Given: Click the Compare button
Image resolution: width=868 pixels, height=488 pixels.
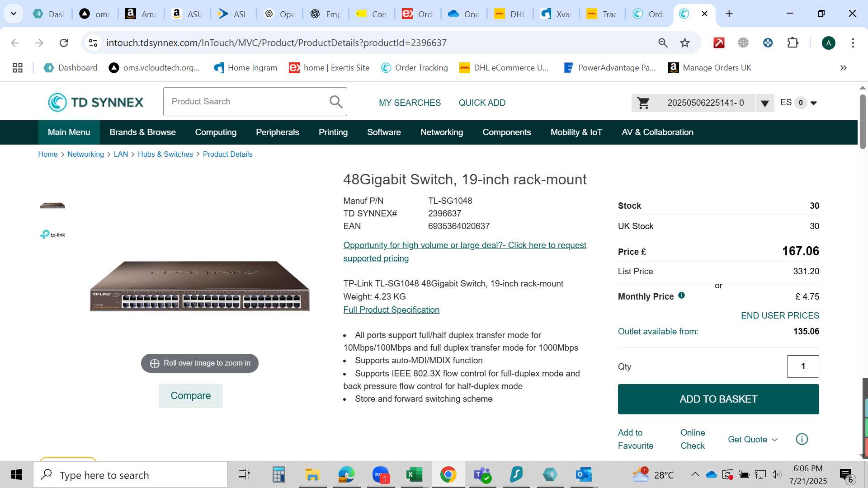Looking at the screenshot, I should coord(191,396).
